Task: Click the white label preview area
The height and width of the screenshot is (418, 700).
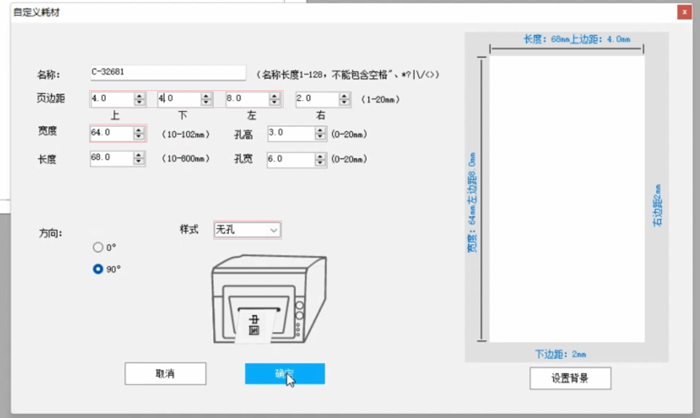Action: click(567, 199)
